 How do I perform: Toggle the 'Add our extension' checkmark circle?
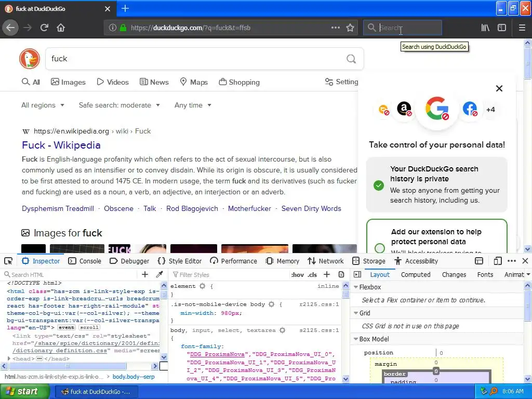coord(379,248)
